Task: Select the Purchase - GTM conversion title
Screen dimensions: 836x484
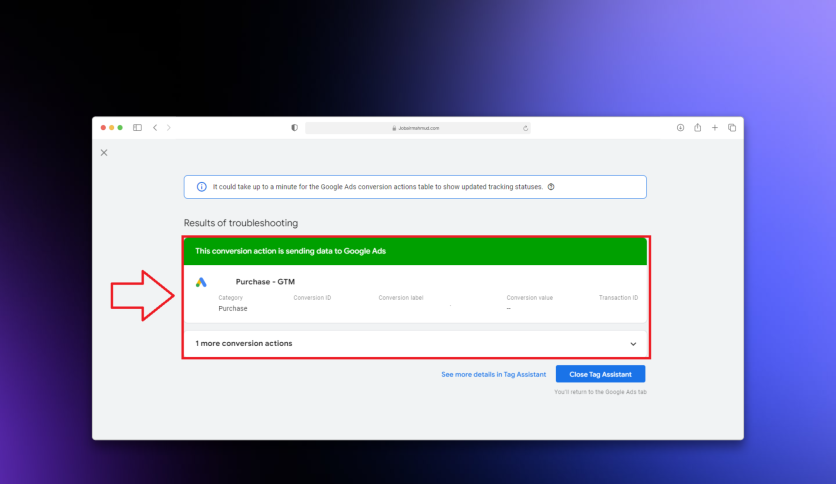Action: click(x=265, y=281)
